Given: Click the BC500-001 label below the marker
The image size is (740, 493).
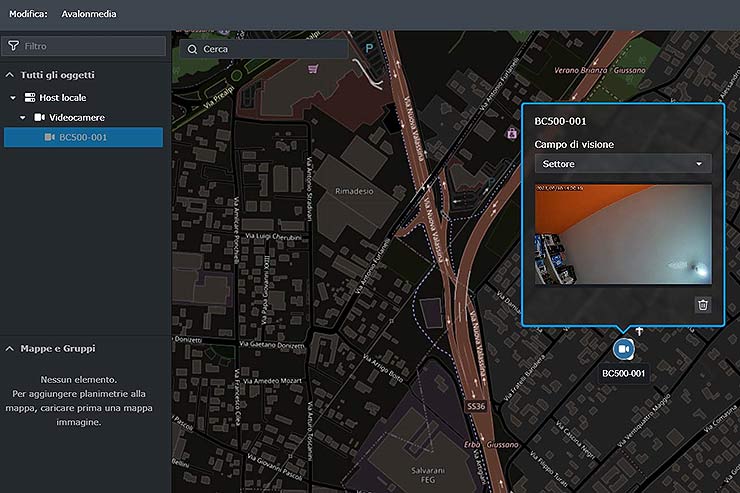Looking at the screenshot, I should pyautogui.click(x=623, y=373).
